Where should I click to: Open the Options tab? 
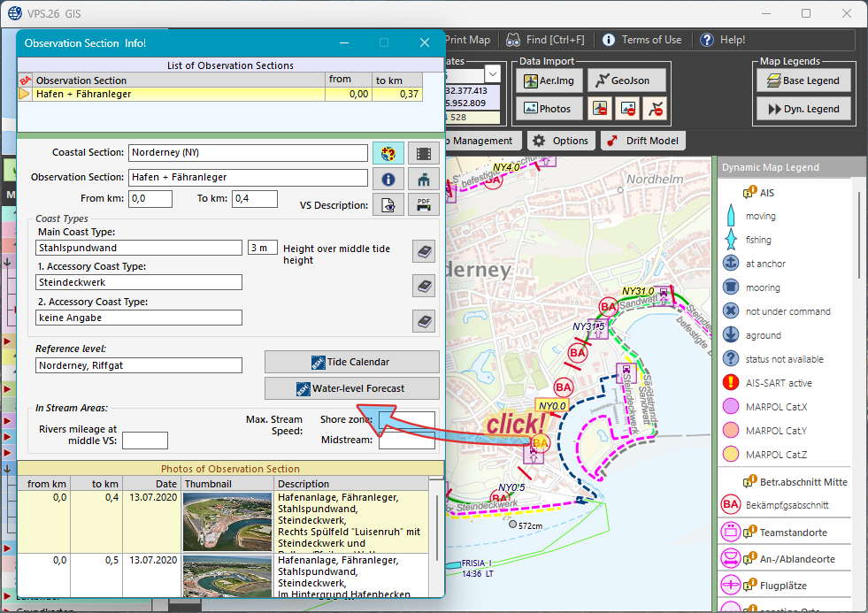(561, 141)
